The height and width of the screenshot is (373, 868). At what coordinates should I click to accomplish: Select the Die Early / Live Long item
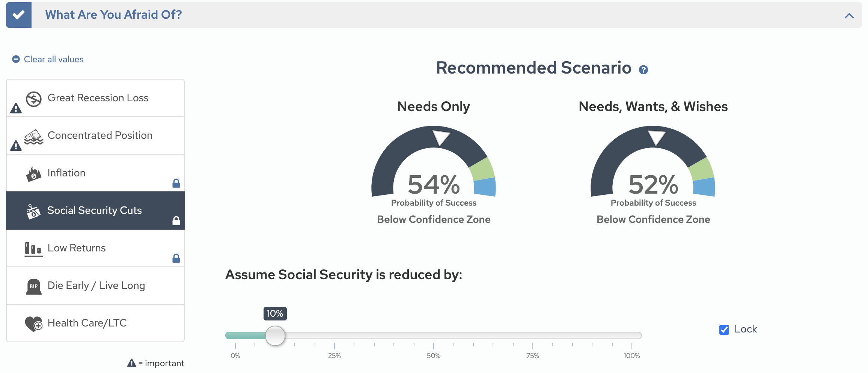[x=96, y=286]
